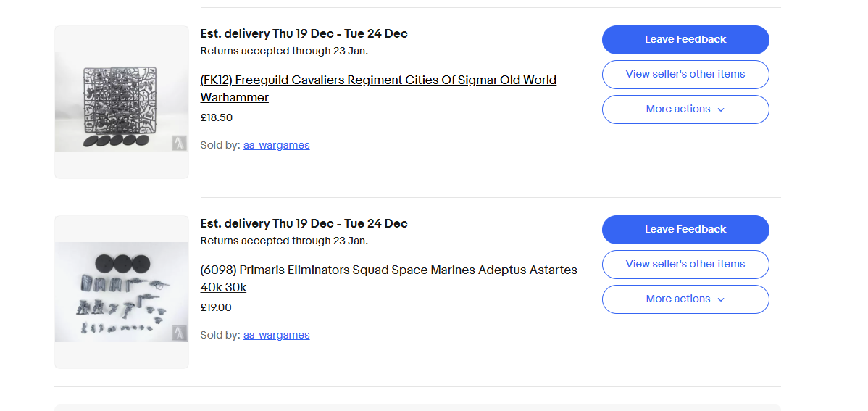Open More actions menu for Primaris Eliminators order
The image size is (868, 411).
click(x=685, y=299)
